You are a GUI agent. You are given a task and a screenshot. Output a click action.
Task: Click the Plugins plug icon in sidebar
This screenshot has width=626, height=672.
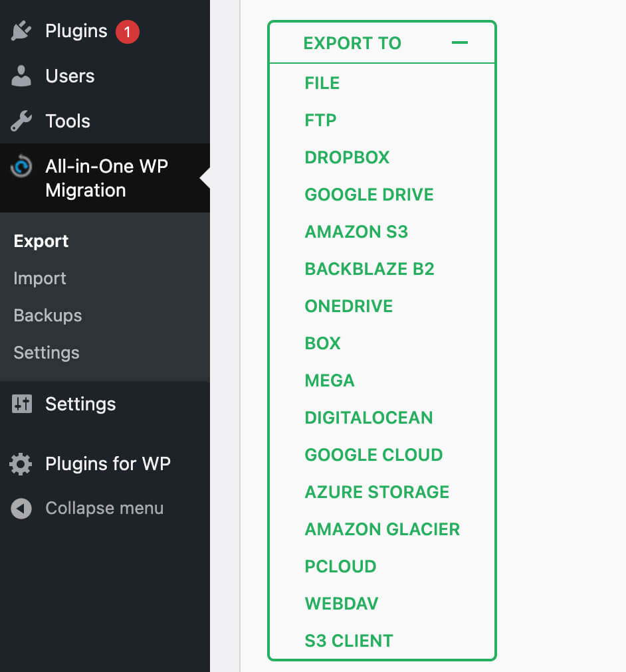pos(22,30)
